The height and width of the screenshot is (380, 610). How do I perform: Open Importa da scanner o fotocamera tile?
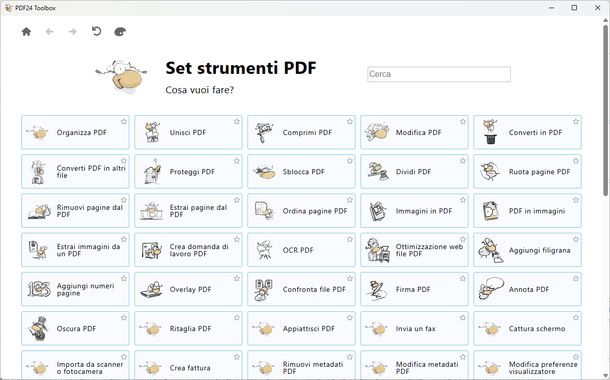point(75,365)
